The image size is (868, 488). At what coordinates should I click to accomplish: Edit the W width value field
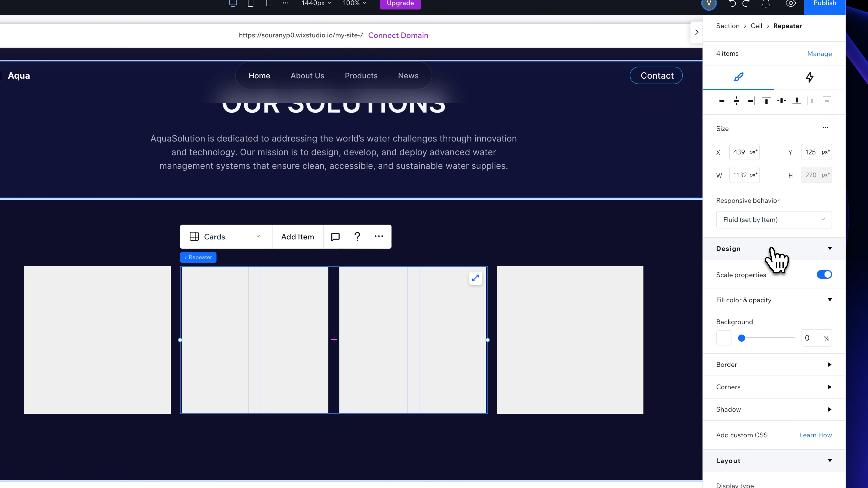coord(744,175)
